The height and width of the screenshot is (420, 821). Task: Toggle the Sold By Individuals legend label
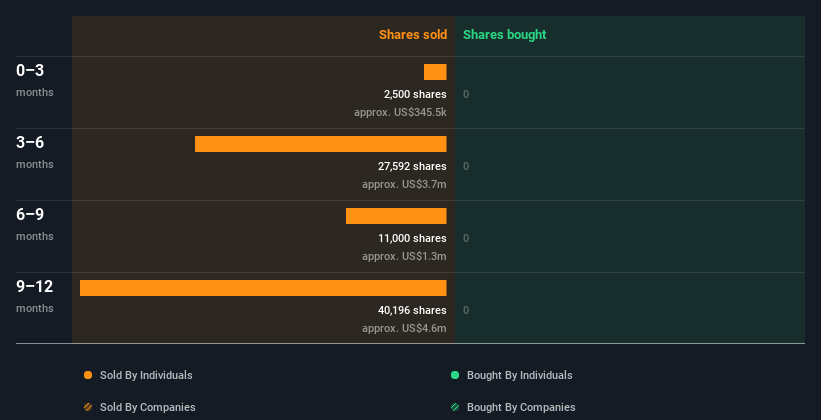tap(146, 375)
